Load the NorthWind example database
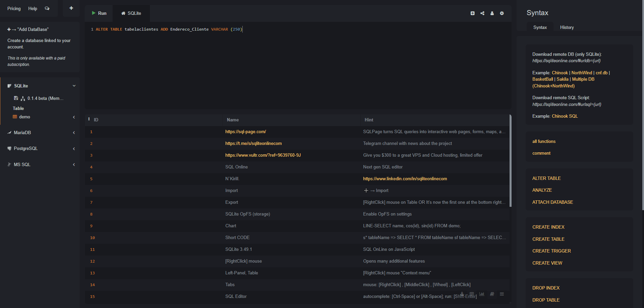644x308 pixels. [581, 73]
